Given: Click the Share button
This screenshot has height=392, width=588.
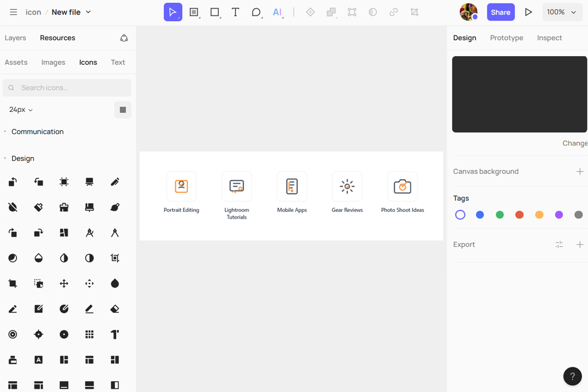Looking at the screenshot, I should [x=501, y=12].
